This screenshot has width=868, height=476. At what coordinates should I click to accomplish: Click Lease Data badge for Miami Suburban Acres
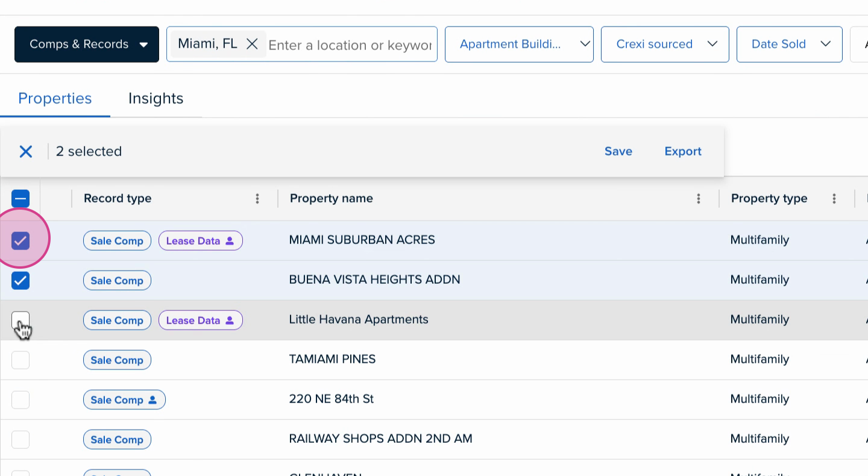click(x=200, y=241)
